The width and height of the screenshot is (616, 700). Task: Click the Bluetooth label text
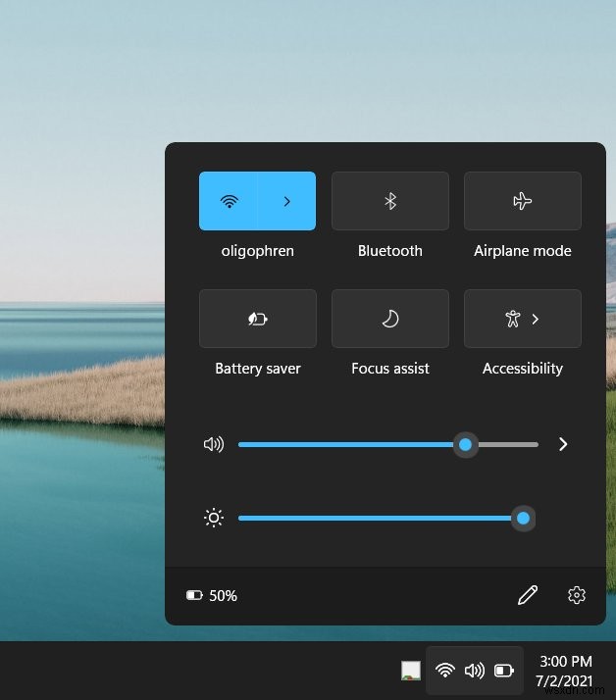[x=390, y=251]
